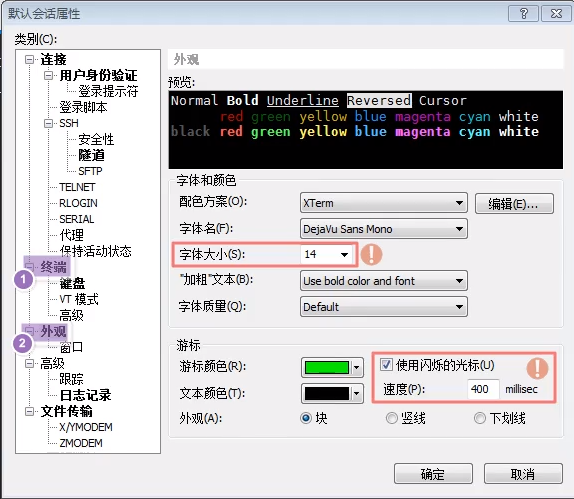Image resolution: width=574 pixels, height=499 pixels.
Task: Click the 速度 400 millisec field
Action: pos(483,389)
